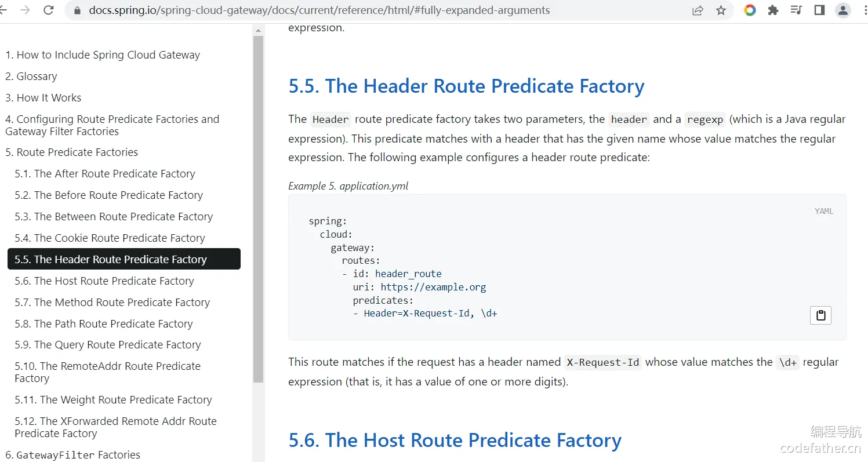Click inline code '\d+' in the explanation sentence
Viewport: 868px width, 462px height.
click(788, 362)
